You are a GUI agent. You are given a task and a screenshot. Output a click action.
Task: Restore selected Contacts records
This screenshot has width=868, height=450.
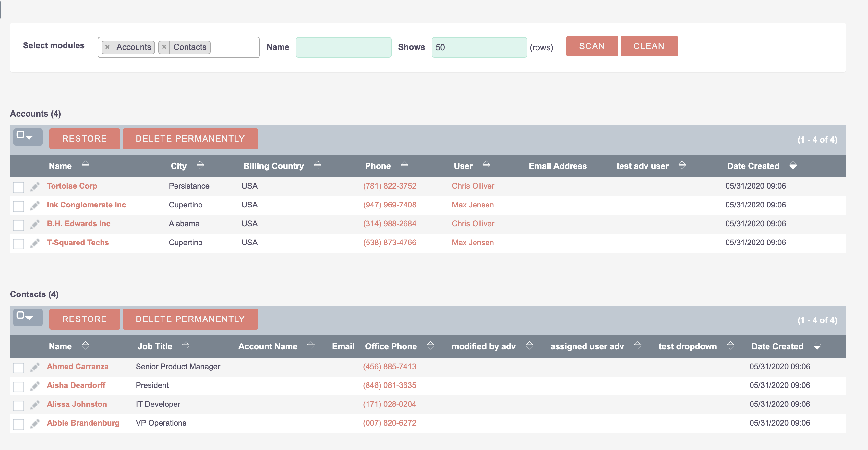click(85, 319)
